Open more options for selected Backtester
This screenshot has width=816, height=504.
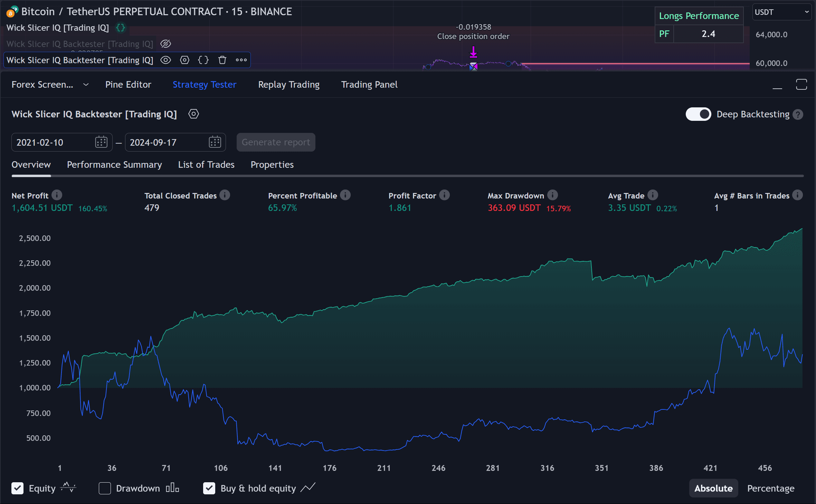point(241,60)
